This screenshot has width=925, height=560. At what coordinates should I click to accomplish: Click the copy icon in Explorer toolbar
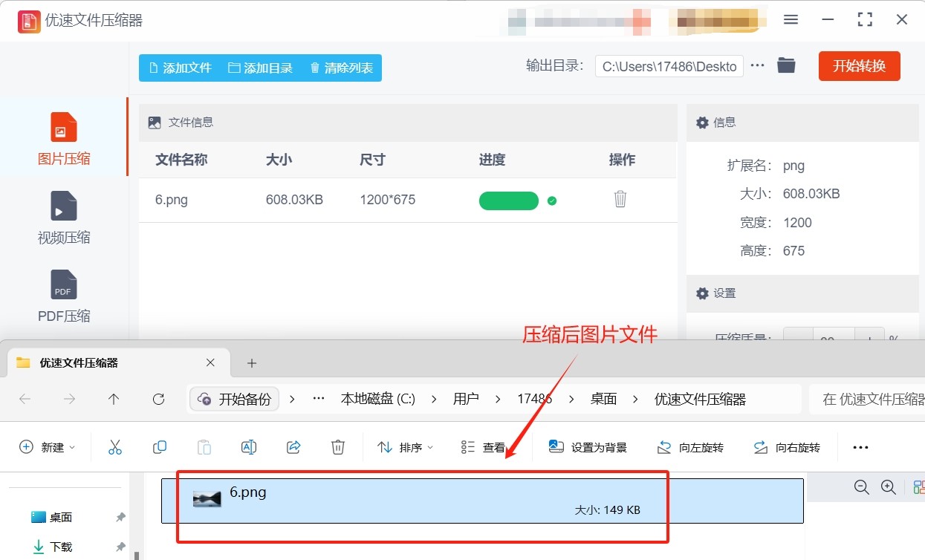[159, 447]
